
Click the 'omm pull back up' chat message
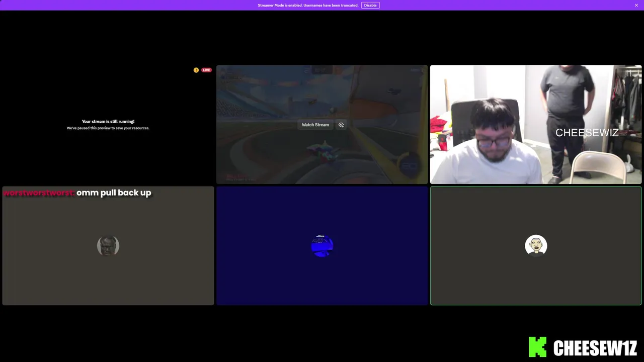click(x=114, y=193)
